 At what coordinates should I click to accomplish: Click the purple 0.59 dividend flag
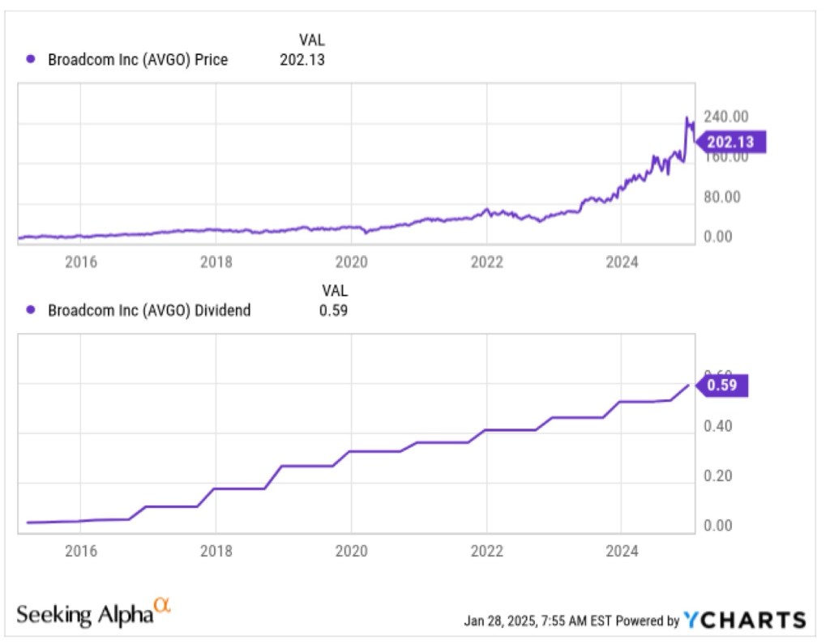pos(721,386)
